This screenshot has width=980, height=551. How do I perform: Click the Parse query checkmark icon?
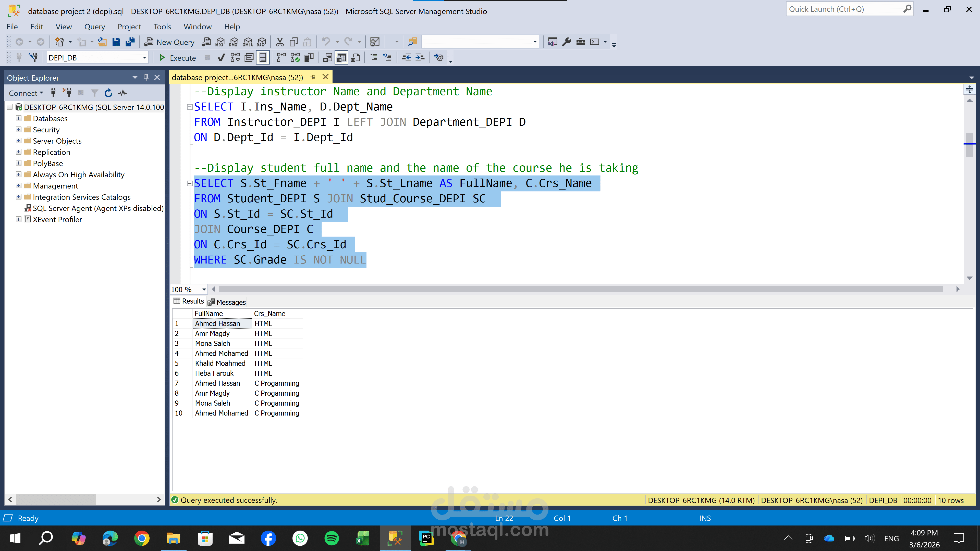(x=221, y=58)
